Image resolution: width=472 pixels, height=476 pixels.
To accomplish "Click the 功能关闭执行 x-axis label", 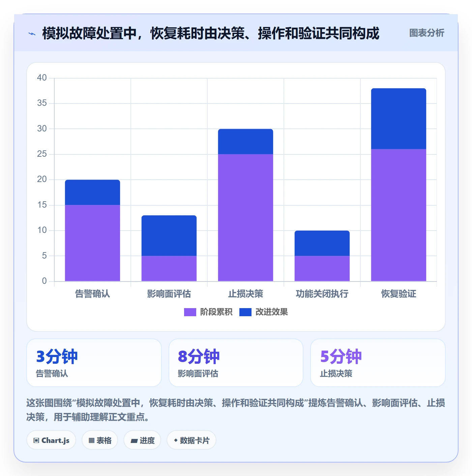I will pos(322,294).
